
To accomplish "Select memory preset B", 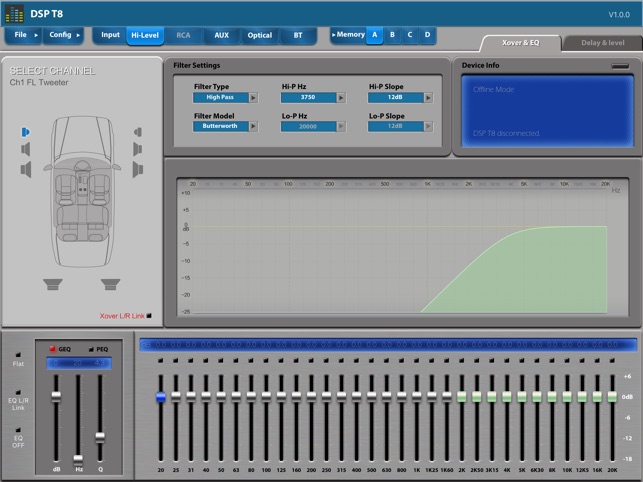I will click(392, 35).
